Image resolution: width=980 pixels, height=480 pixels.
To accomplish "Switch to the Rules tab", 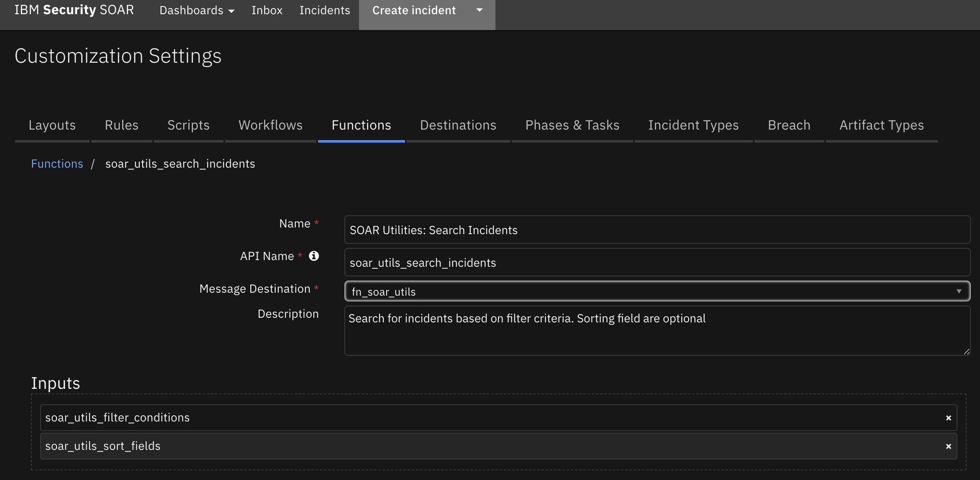I will click(122, 125).
